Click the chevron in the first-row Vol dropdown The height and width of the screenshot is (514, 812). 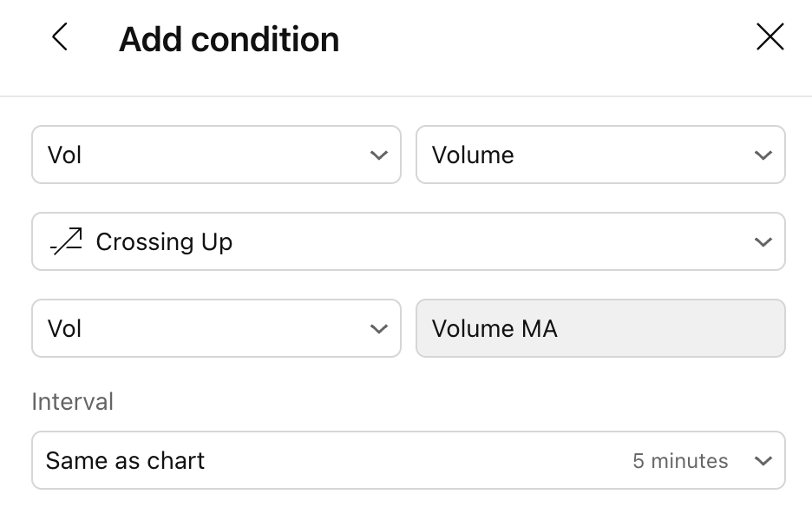click(378, 155)
